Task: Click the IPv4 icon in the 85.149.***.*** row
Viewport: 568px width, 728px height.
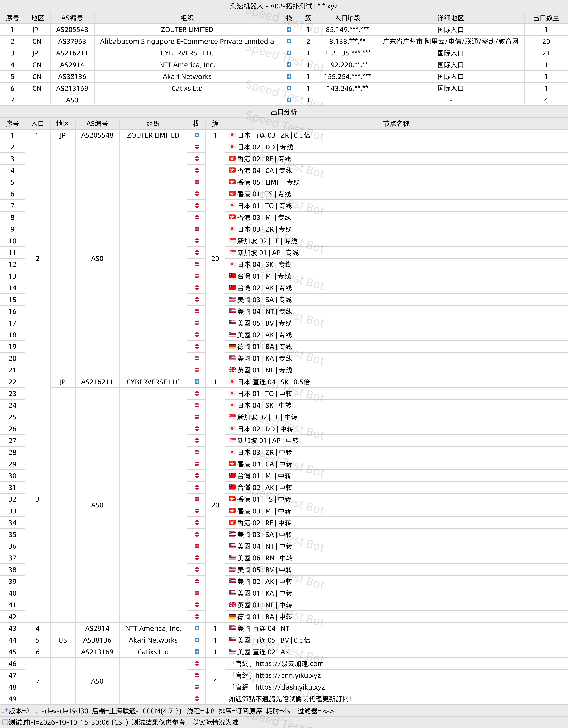Action: pyautogui.click(x=289, y=30)
